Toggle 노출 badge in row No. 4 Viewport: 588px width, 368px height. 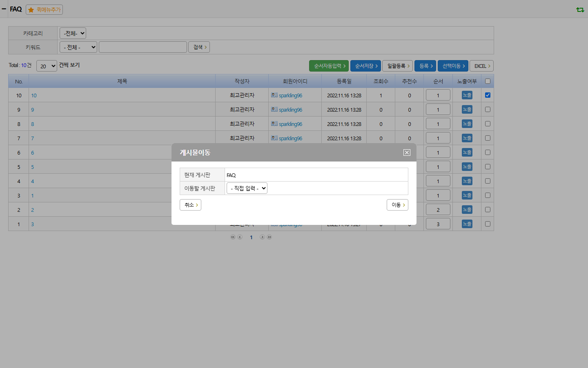pyautogui.click(x=467, y=181)
